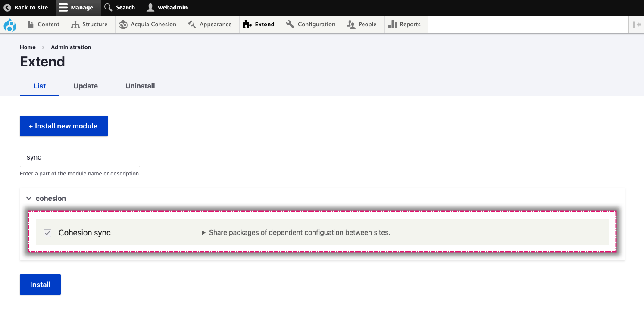This screenshot has width=644, height=319.
Task: Click the Appearance paintbrush icon
Action: (192, 25)
